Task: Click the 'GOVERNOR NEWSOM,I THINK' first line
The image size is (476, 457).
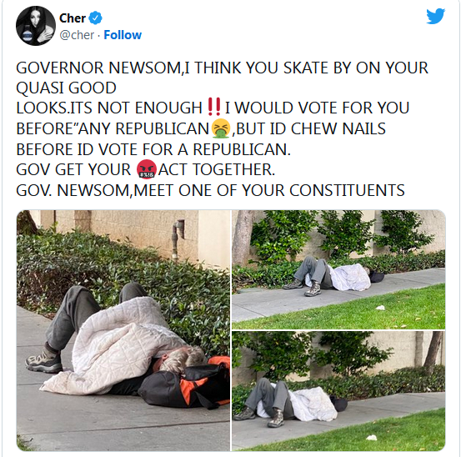Action: [x=222, y=68]
